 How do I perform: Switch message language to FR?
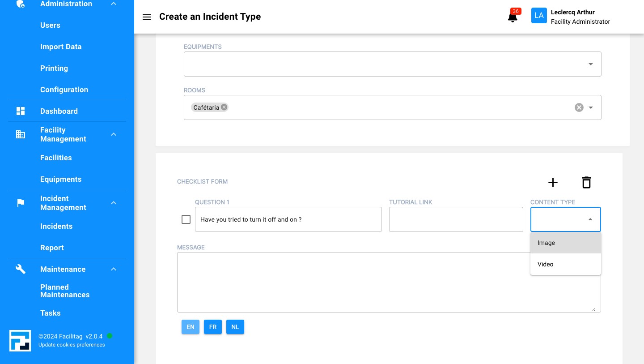click(213, 327)
